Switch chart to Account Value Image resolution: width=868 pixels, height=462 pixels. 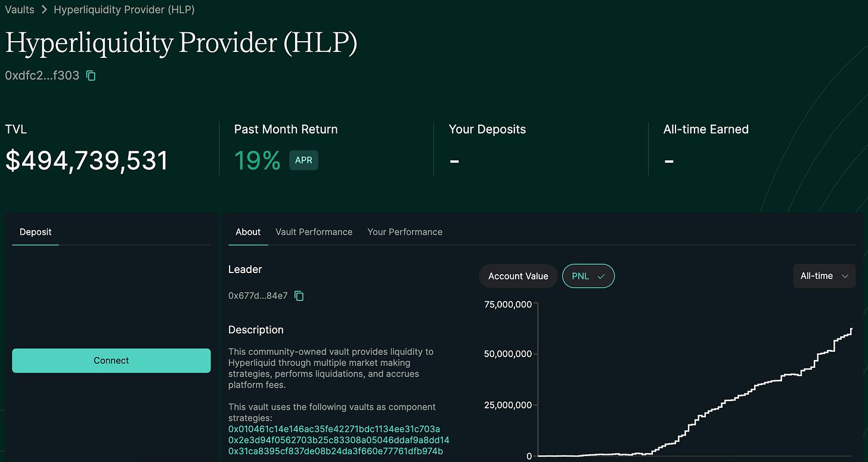pyautogui.click(x=517, y=276)
